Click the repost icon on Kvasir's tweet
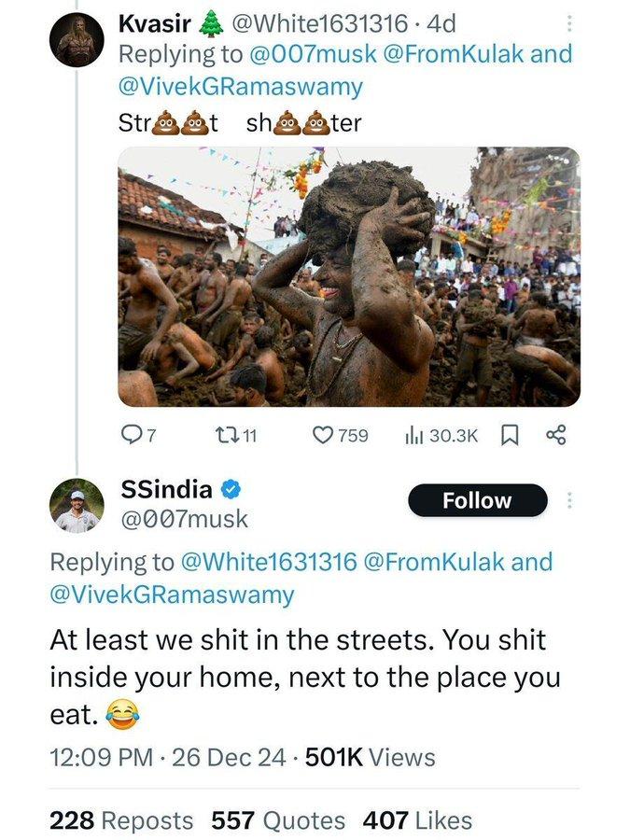 pyautogui.click(x=217, y=435)
